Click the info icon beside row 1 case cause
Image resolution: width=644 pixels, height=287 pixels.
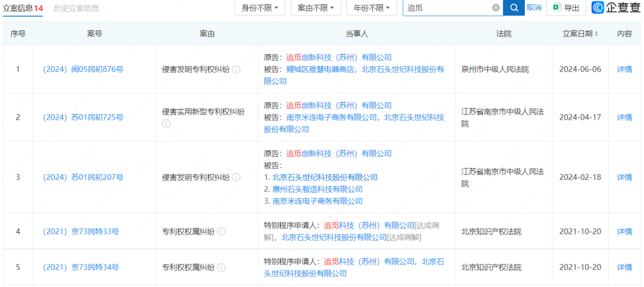point(236,70)
